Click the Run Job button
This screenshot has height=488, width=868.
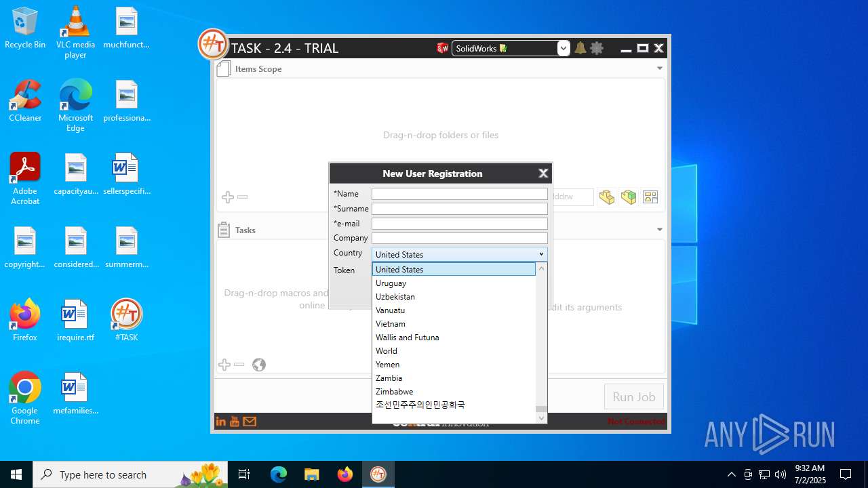pyautogui.click(x=634, y=396)
